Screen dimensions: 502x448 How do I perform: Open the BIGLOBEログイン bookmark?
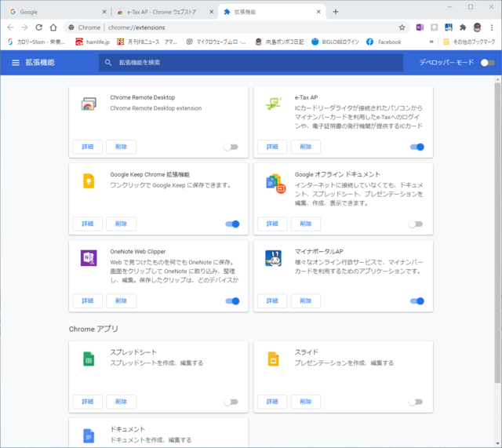point(335,42)
